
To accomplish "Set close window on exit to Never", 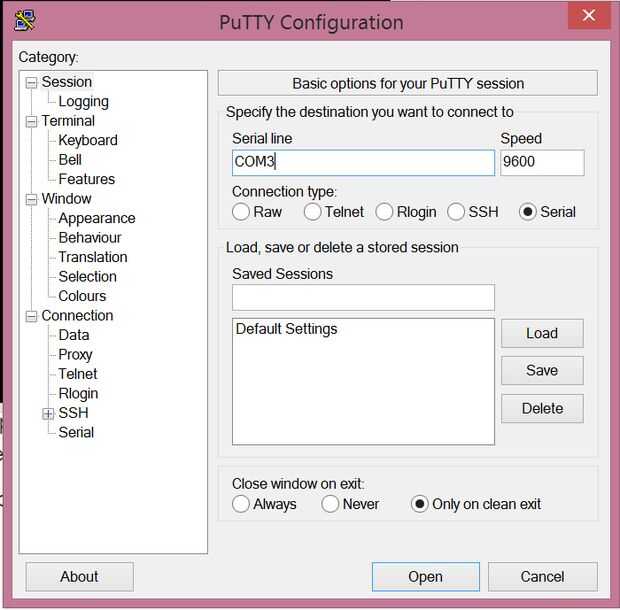I will pyautogui.click(x=331, y=504).
